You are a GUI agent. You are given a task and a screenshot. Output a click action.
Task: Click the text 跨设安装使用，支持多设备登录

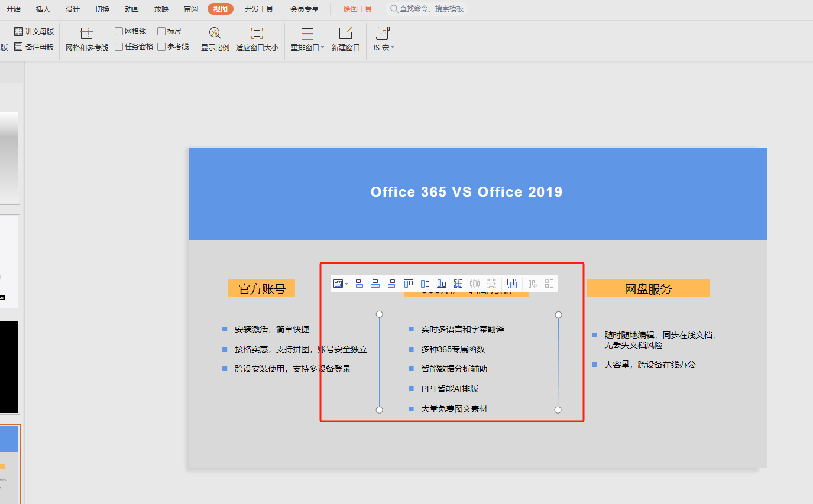(293, 369)
